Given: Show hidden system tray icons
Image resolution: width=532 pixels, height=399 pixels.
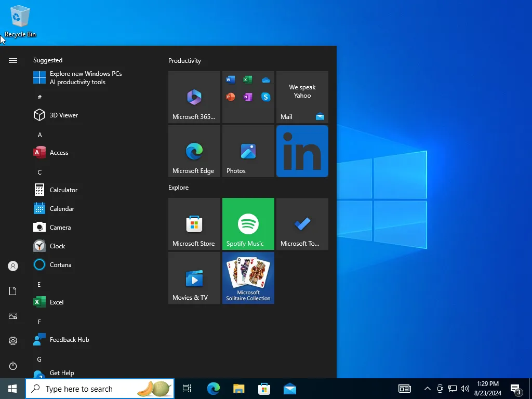Looking at the screenshot, I should click(428, 389).
